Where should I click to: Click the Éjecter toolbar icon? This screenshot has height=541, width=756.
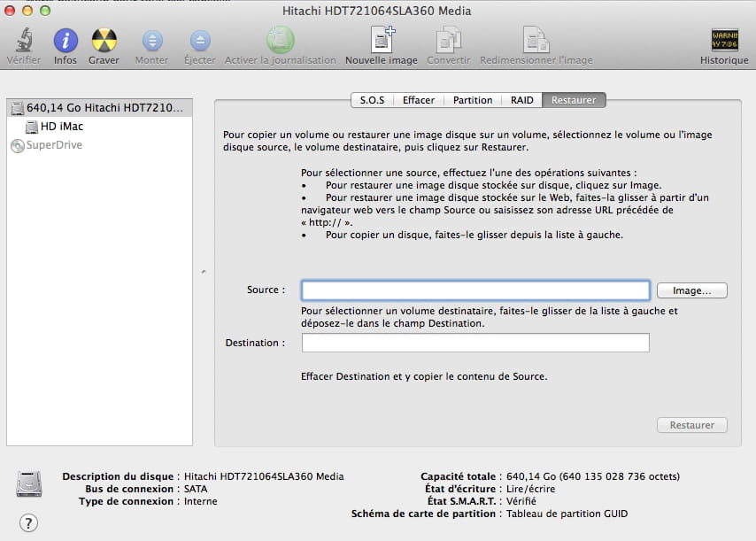click(x=200, y=41)
